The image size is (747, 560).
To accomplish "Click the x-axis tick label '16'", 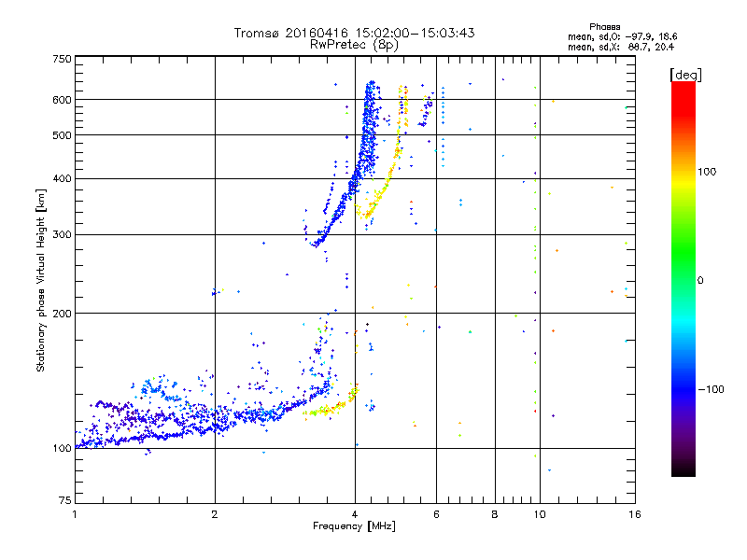I will coord(635,514).
